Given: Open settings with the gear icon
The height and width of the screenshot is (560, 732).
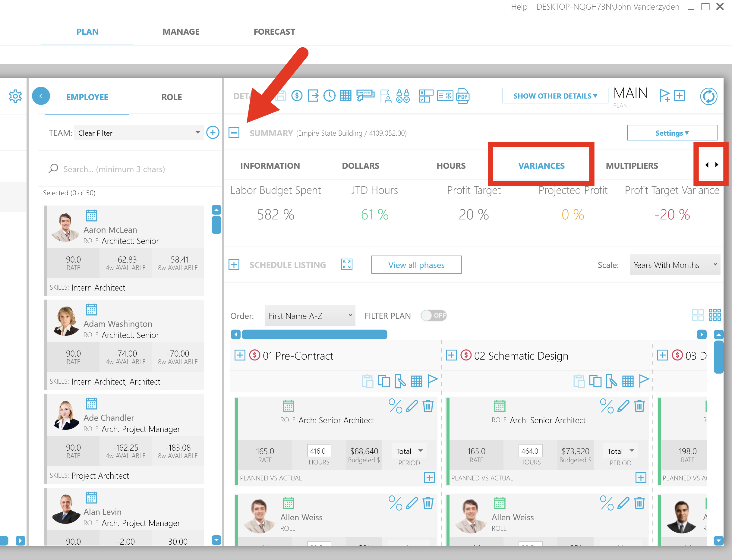Looking at the screenshot, I should click(15, 96).
